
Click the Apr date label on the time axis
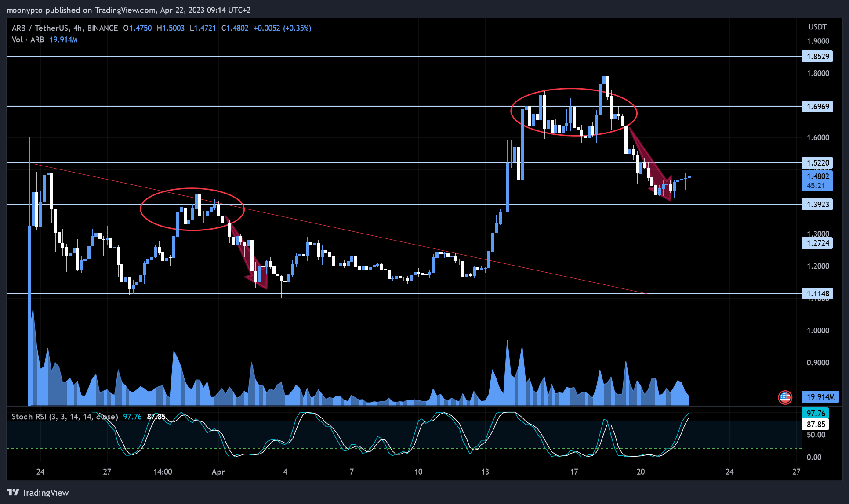coord(218,472)
